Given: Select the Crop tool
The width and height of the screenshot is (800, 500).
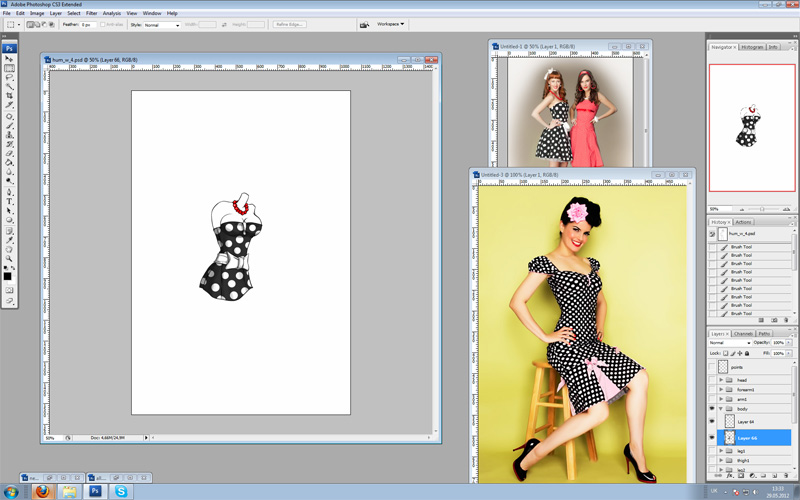Looking at the screenshot, I should pyautogui.click(x=10, y=95).
